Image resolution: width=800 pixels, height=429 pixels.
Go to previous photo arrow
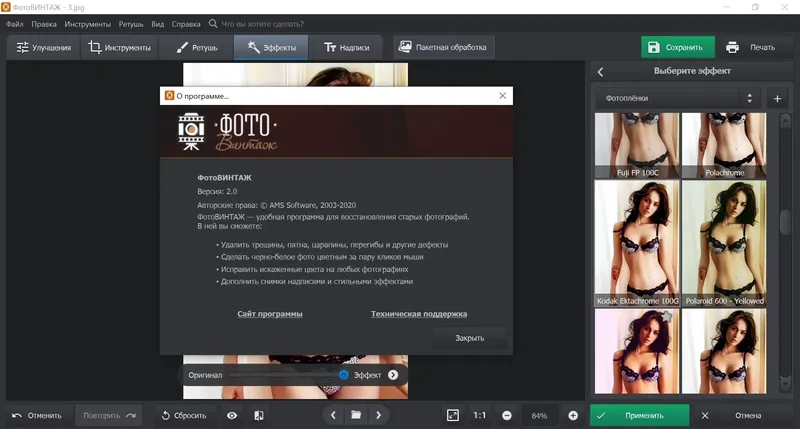333,415
